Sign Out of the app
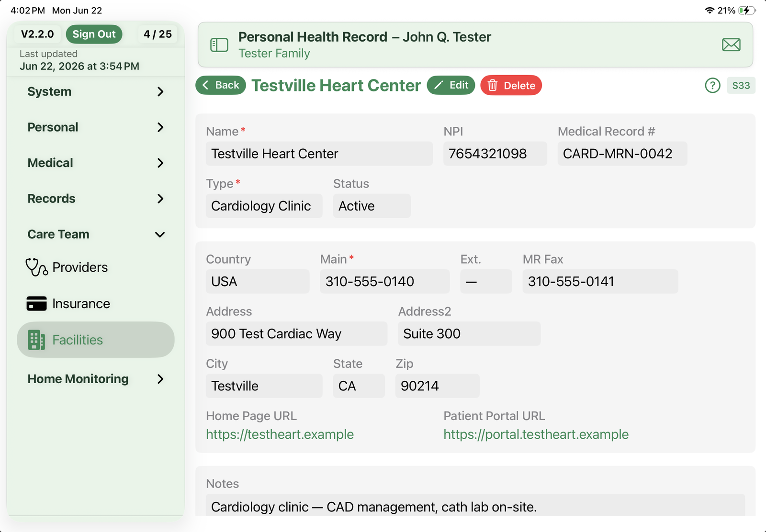The height and width of the screenshot is (532, 766). pos(94,34)
